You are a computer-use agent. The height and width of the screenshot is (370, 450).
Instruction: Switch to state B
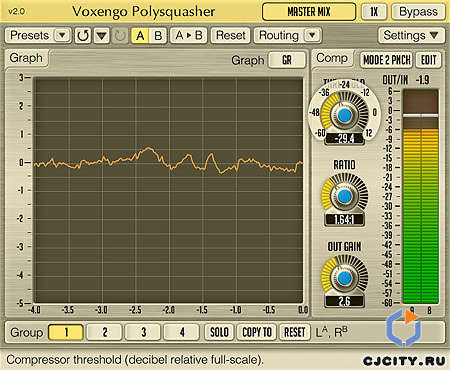tap(158, 35)
